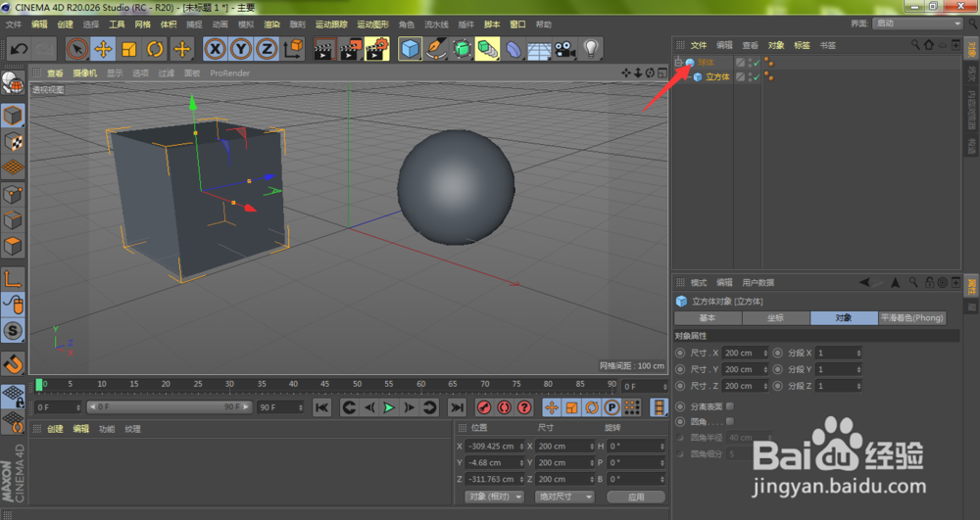
Task: Toggle the Y axis lock icon
Action: point(241,49)
